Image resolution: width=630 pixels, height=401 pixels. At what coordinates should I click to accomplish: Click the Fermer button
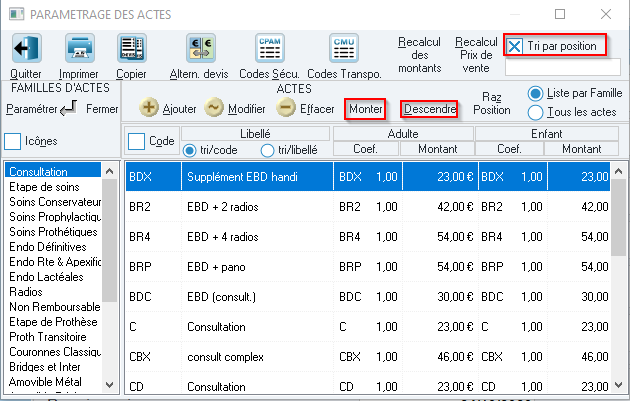102,108
